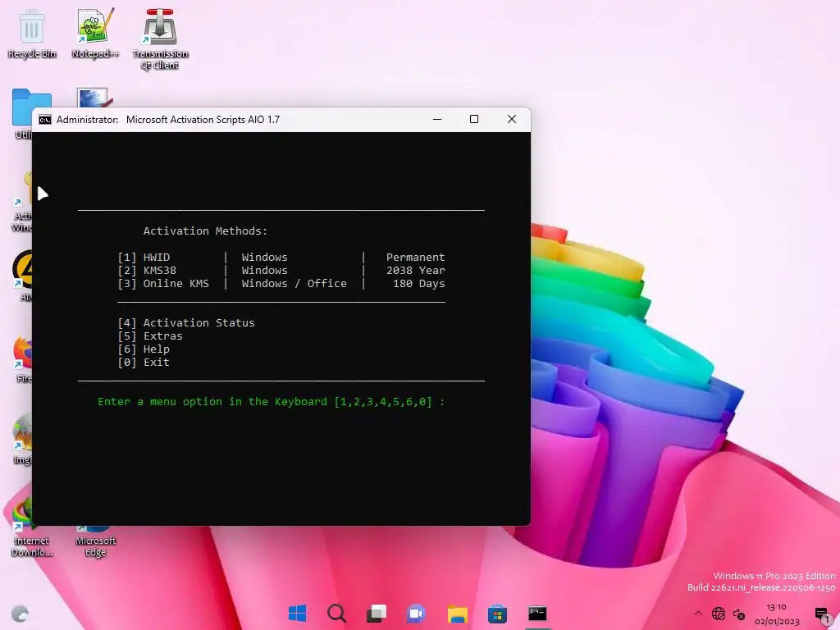Open the Notepad++ desktop shortcut
The width and height of the screenshot is (840, 630).
coord(95,33)
